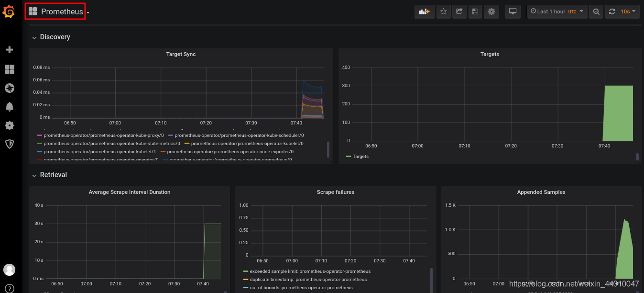
Task: Open the Prometheus dashboard title dropdown
Action: [59, 11]
